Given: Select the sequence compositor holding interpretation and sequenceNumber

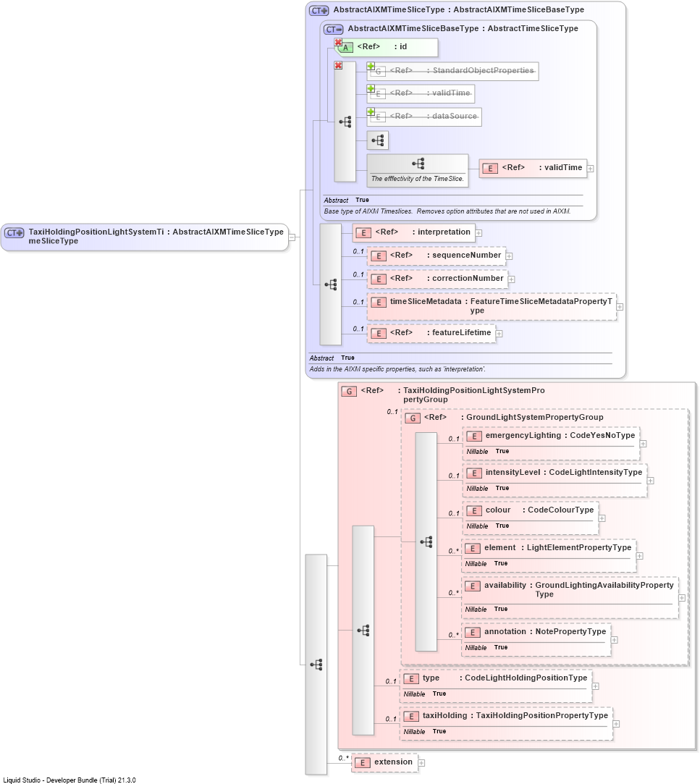Looking at the screenshot, I should 331,284.
